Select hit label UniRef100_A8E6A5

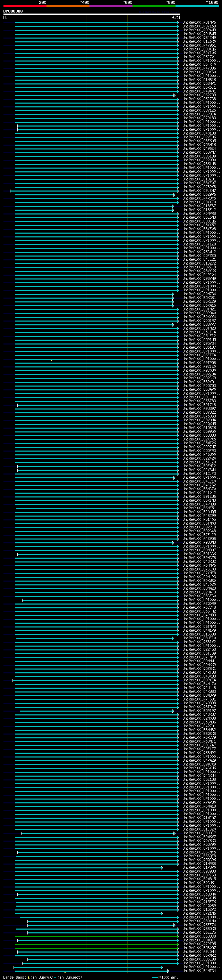tap(199, 141)
